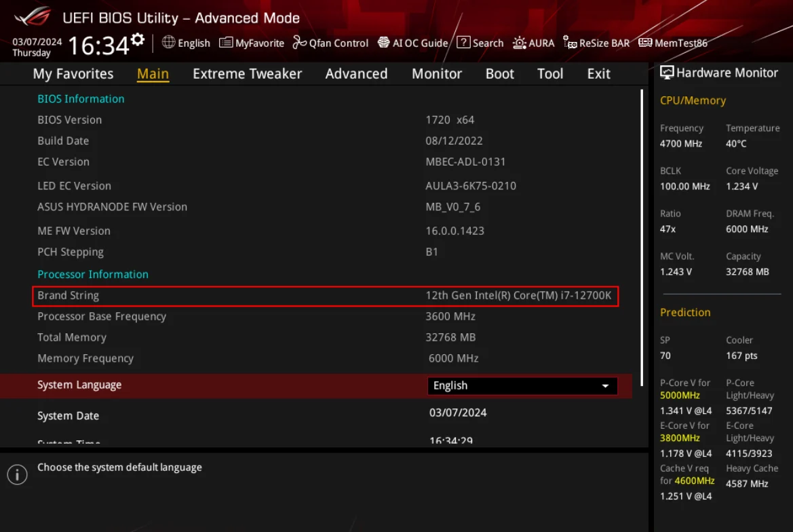Click the MyFavorite label text
793x532 pixels.
click(259, 43)
